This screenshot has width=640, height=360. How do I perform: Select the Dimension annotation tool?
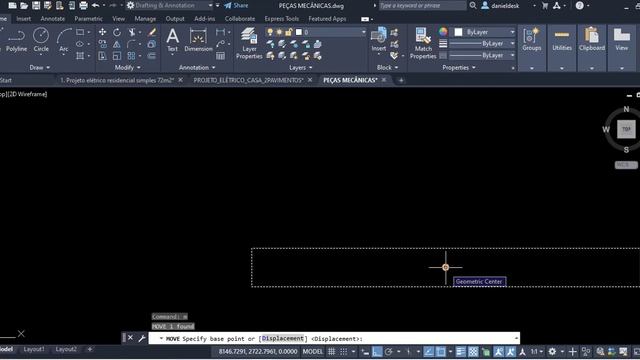point(198,40)
